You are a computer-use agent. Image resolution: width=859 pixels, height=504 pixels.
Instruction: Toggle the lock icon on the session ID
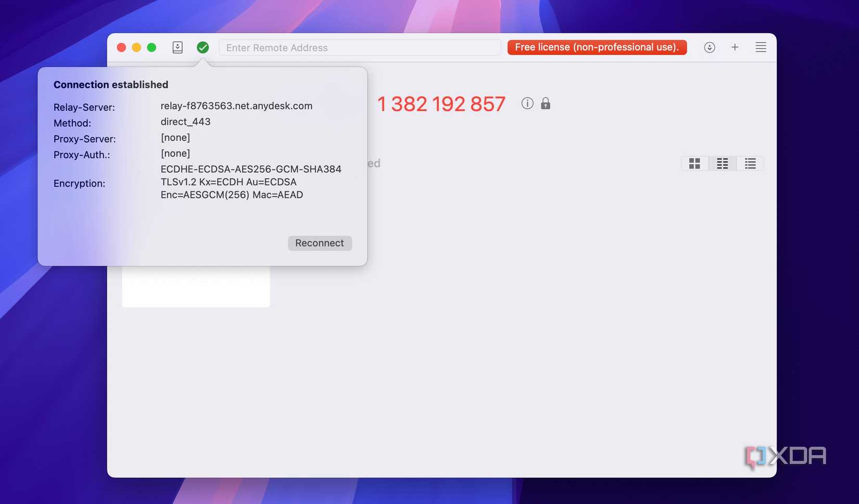[x=546, y=103]
